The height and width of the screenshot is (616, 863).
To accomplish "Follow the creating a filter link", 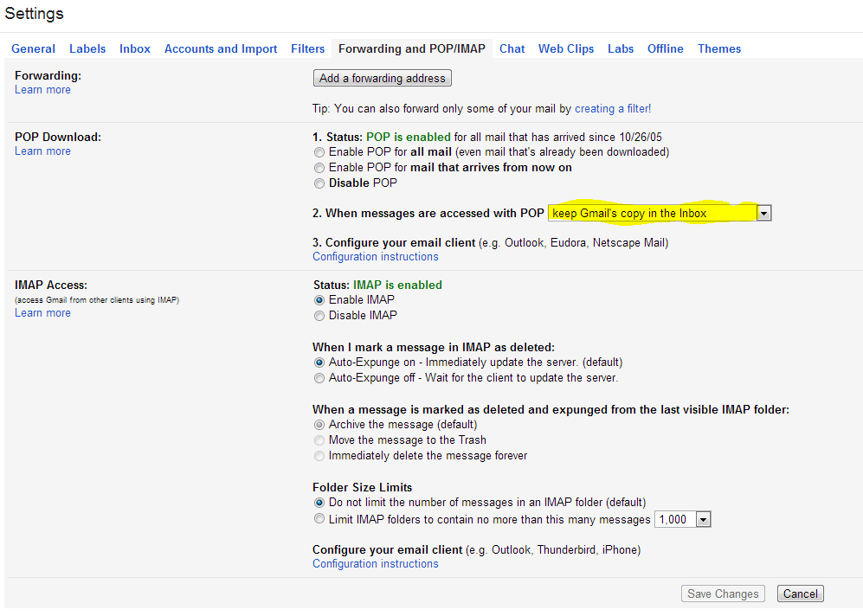I will [613, 109].
